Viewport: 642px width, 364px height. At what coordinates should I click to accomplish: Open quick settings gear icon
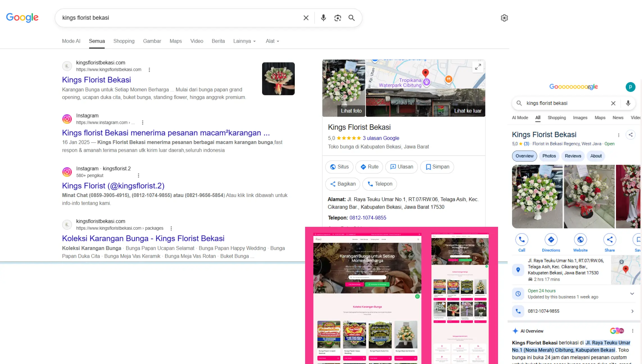pyautogui.click(x=504, y=18)
